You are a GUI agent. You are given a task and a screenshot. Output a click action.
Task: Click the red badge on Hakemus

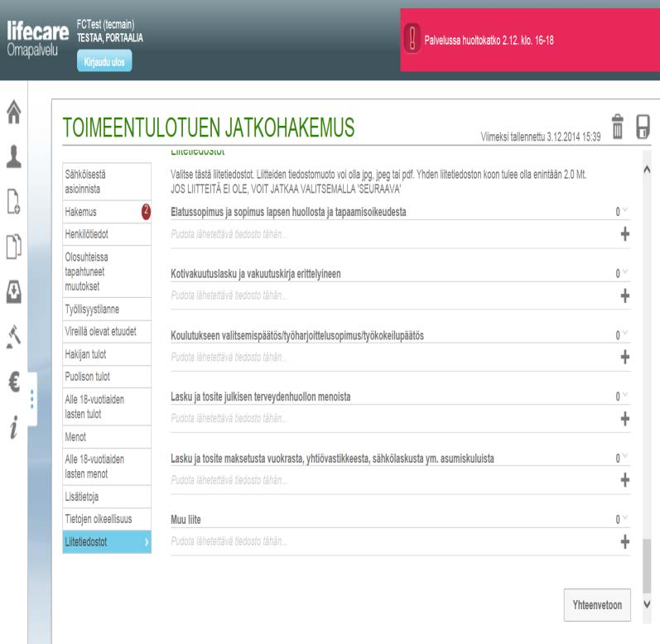pyautogui.click(x=146, y=212)
